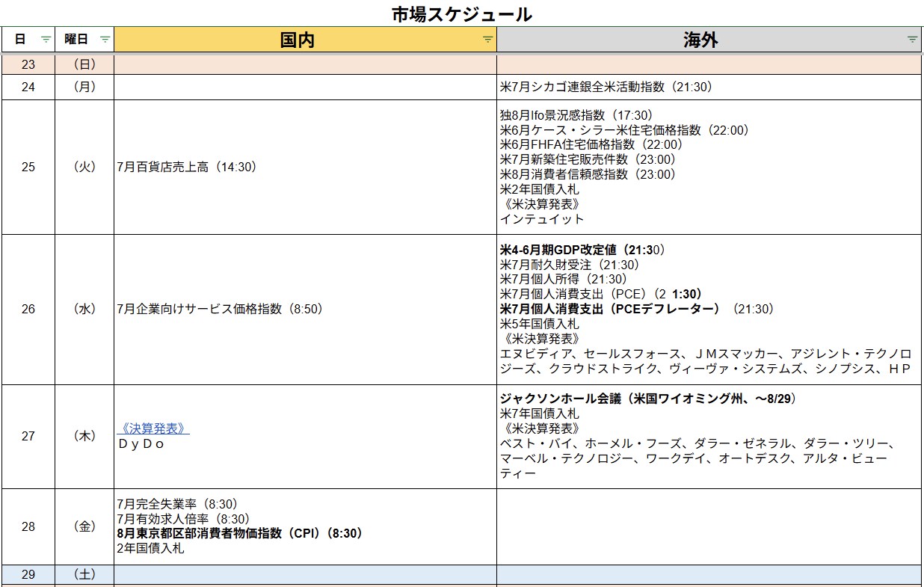Click 米2年国債入札 line
This screenshot has width=924, height=587.
(539, 189)
